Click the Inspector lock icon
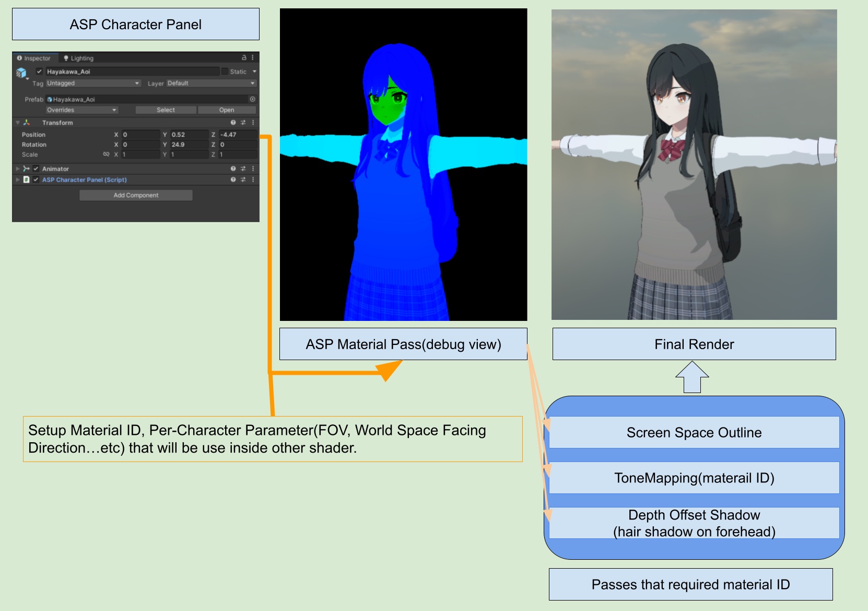The height and width of the screenshot is (611, 868). [244, 57]
